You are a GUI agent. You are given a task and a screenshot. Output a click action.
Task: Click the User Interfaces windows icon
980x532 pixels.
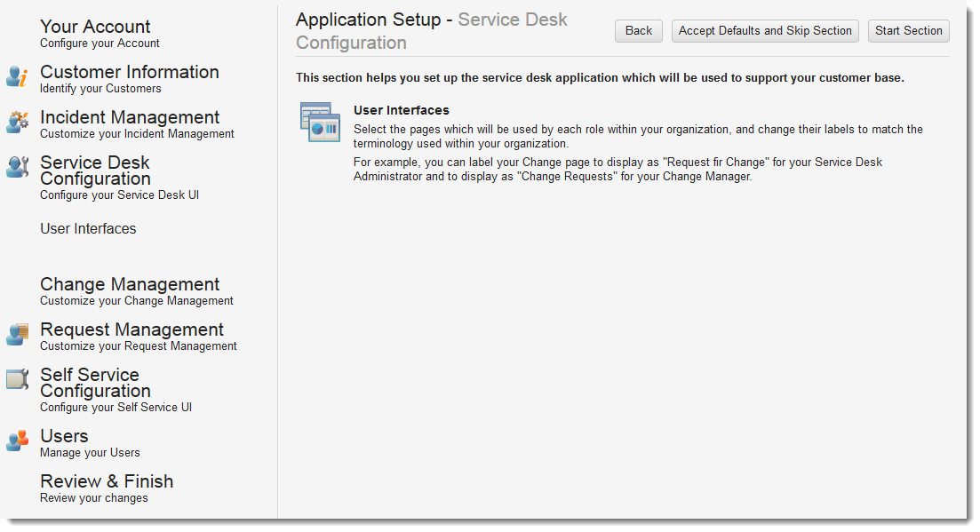click(x=320, y=122)
